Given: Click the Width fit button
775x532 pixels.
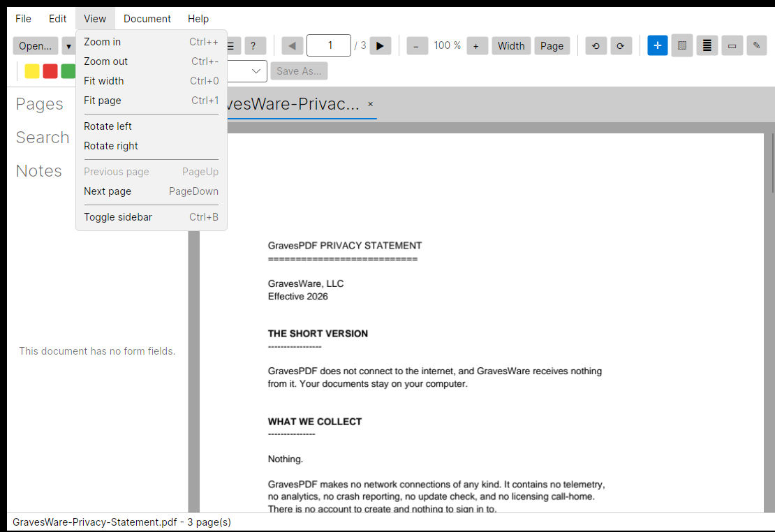Looking at the screenshot, I should click(x=511, y=46).
